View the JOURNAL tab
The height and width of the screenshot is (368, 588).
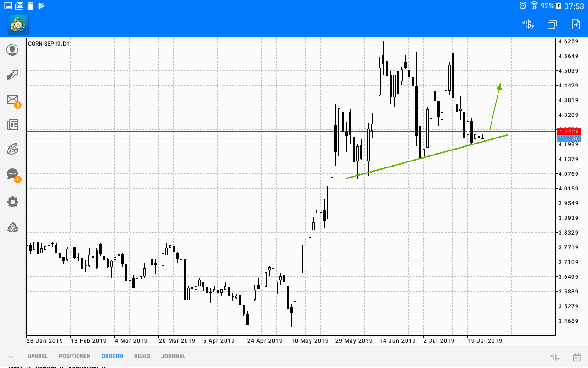173,356
